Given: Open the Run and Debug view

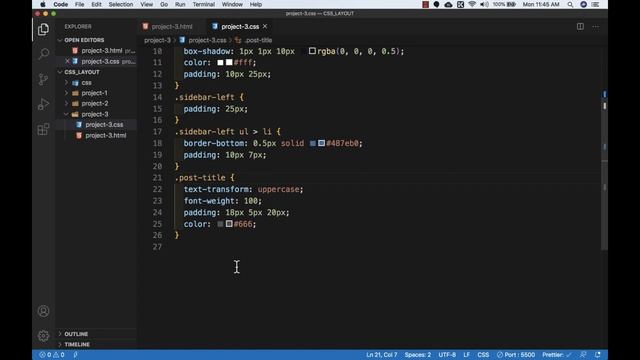Looking at the screenshot, I should tap(43, 104).
